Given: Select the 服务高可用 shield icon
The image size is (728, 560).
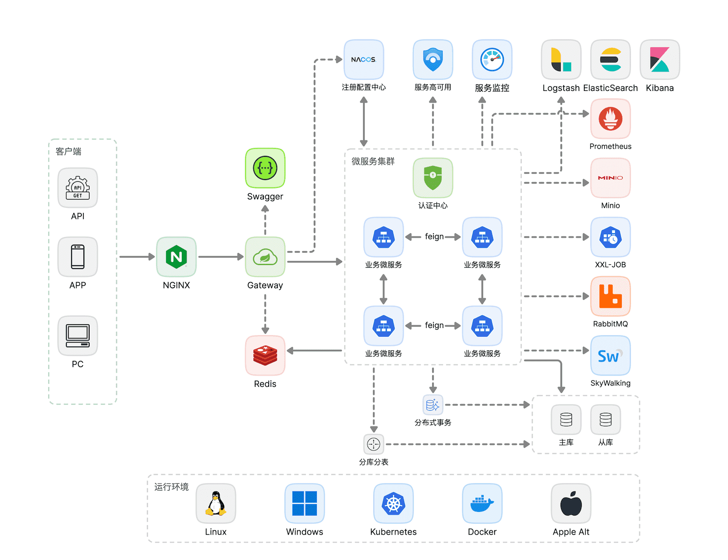Looking at the screenshot, I should pos(433,59).
